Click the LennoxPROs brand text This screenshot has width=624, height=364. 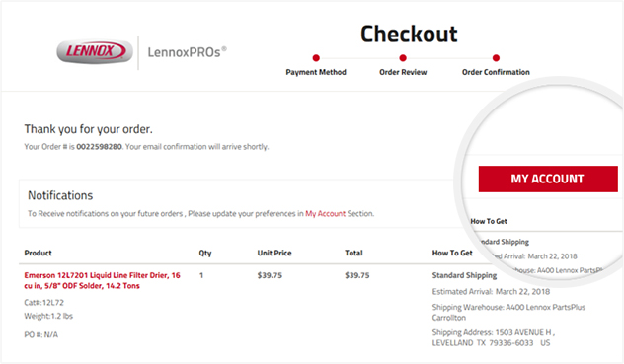click(x=187, y=52)
